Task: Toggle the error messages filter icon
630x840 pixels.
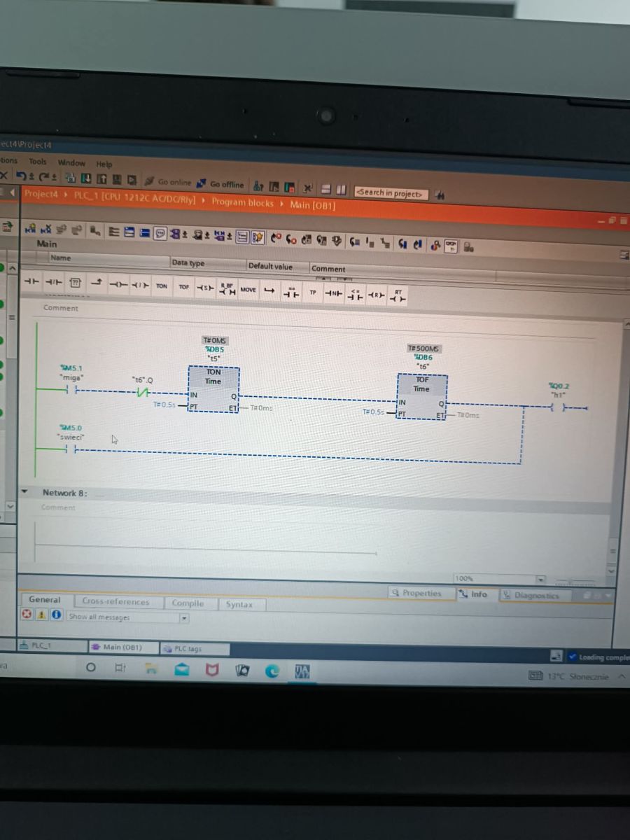Action: [x=27, y=615]
